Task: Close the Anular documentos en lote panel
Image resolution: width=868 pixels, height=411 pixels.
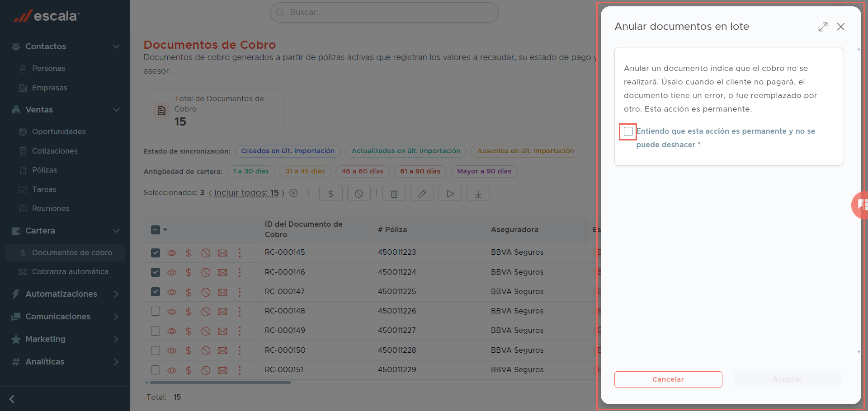Action: [841, 27]
